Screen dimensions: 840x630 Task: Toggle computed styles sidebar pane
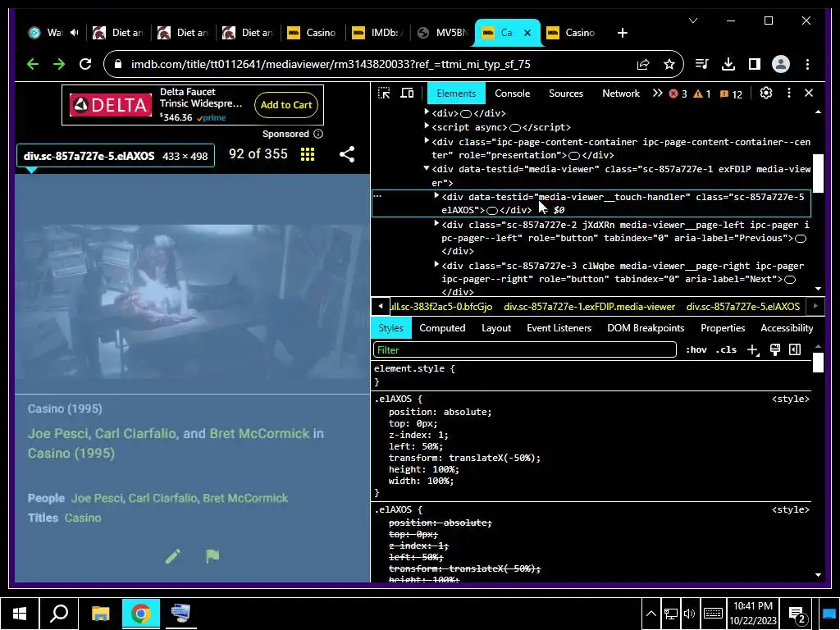[795, 349]
